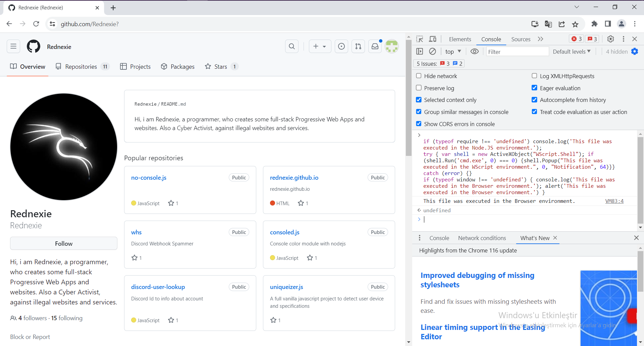Image resolution: width=644 pixels, height=346 pixels.
Task: Open a new browser tab
Action: coord(113,7)
